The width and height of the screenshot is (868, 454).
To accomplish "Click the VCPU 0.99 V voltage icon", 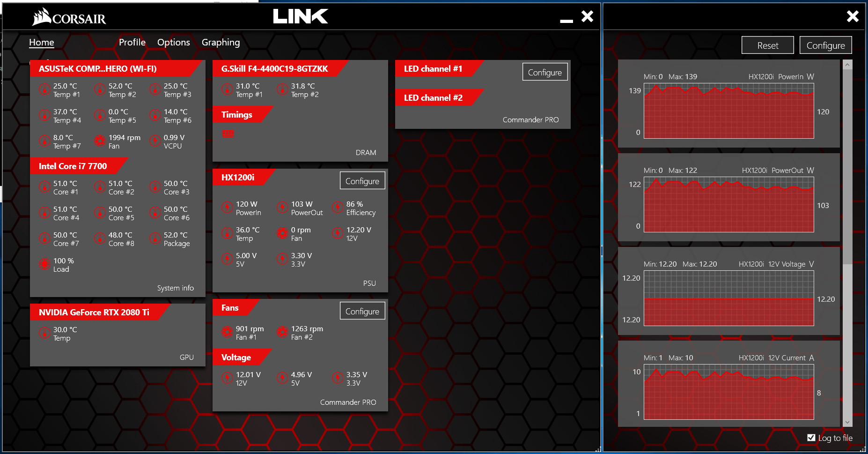I will click(155, 141).
